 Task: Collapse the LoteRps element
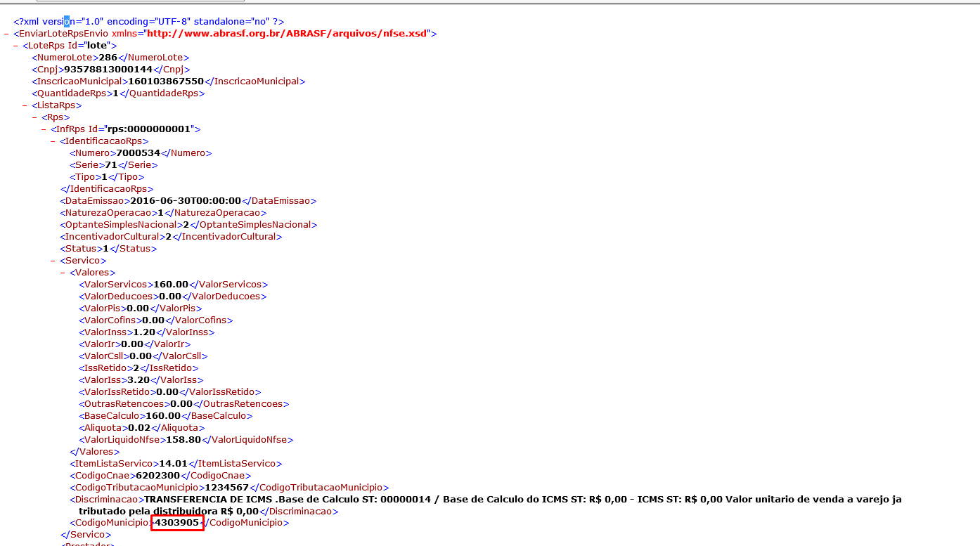pyautogui.click(x=15, y=46)
